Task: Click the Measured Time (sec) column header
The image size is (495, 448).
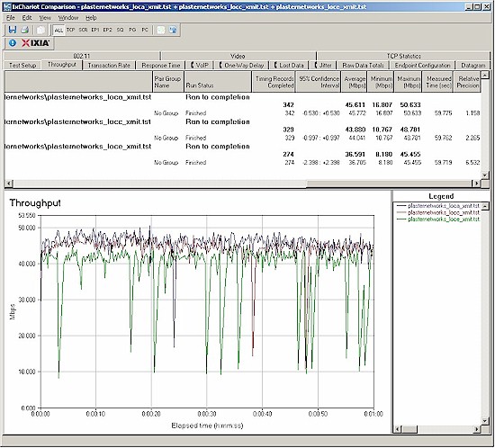Action: pos(438,82)
